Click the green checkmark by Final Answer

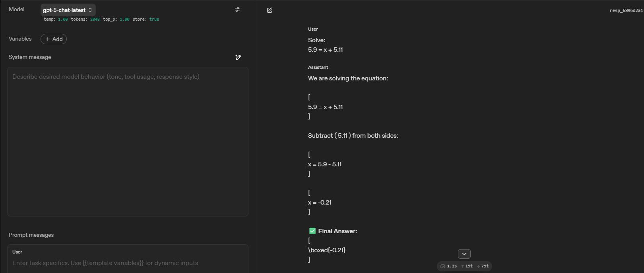coord(312,231)
